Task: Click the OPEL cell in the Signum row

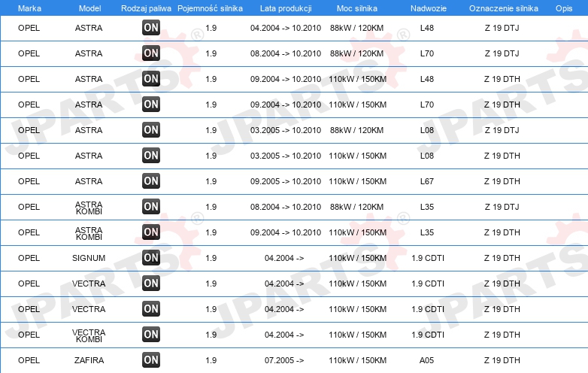Action: tap(29, 258)
